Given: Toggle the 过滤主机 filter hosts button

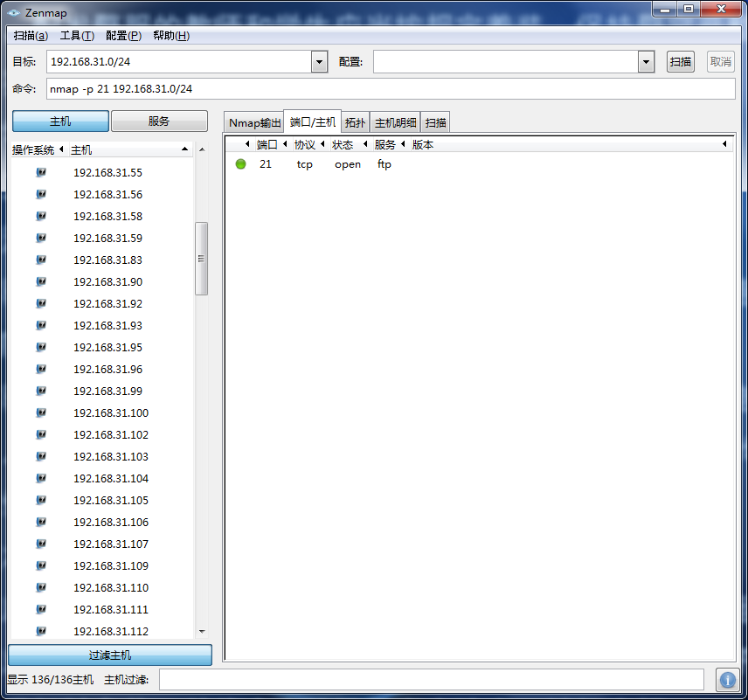Looking at the screenshot, I should tap(110, 655).
